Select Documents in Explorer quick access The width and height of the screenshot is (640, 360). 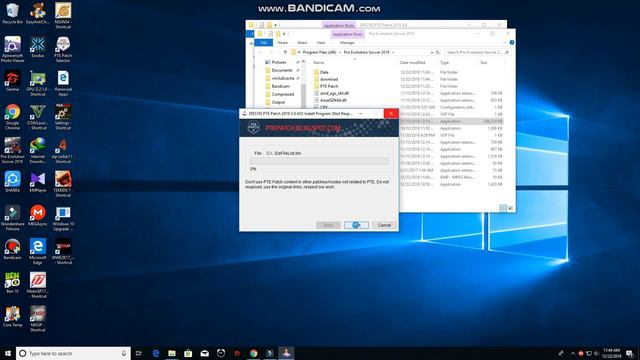[282, 70]
